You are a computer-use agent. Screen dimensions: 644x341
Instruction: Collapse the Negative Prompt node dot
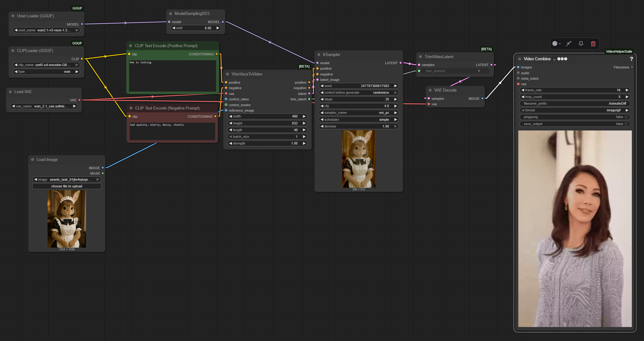click(x=131, y=108)
